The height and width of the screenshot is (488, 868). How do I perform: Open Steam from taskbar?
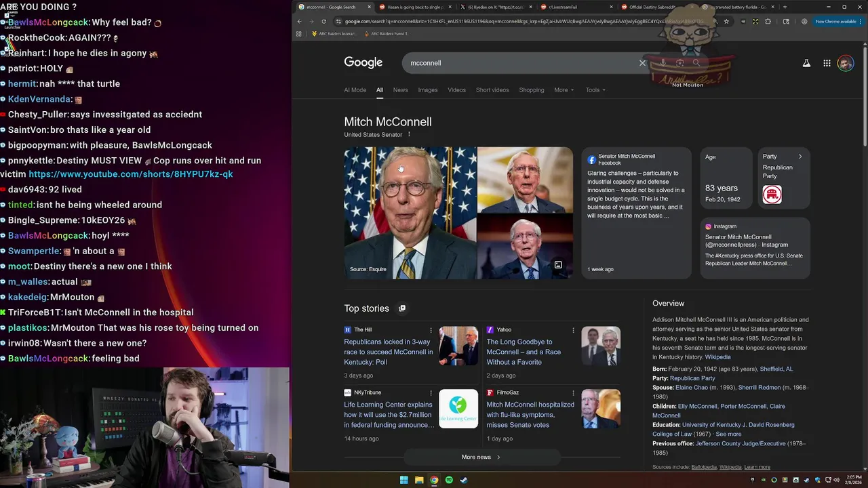(464, 480)
